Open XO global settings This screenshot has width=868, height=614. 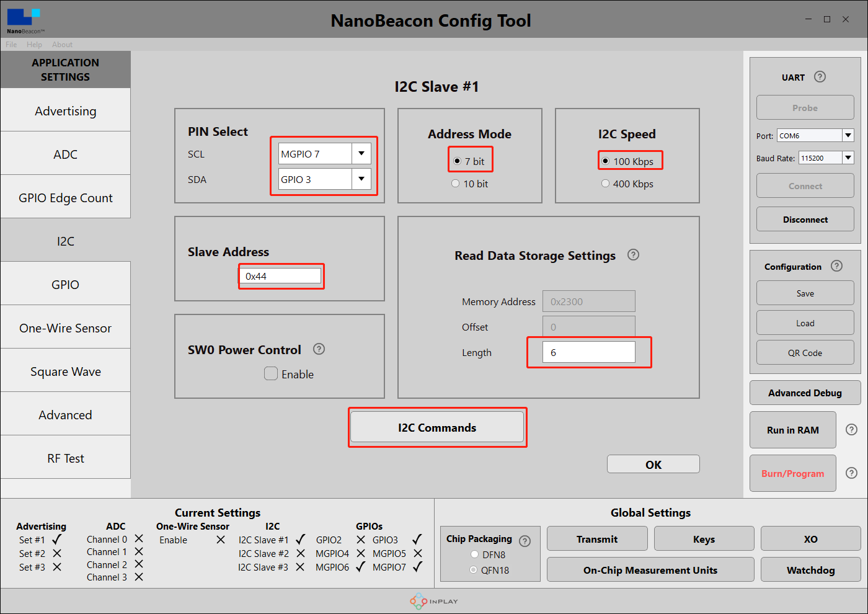point(811,539)
